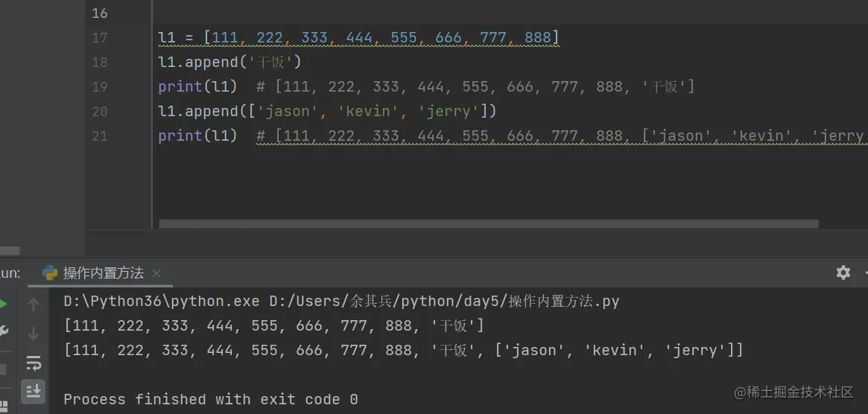Click the underlined comment on line 21
The width and height of the screenshot is (868, 414).
(x=562, y=136)
